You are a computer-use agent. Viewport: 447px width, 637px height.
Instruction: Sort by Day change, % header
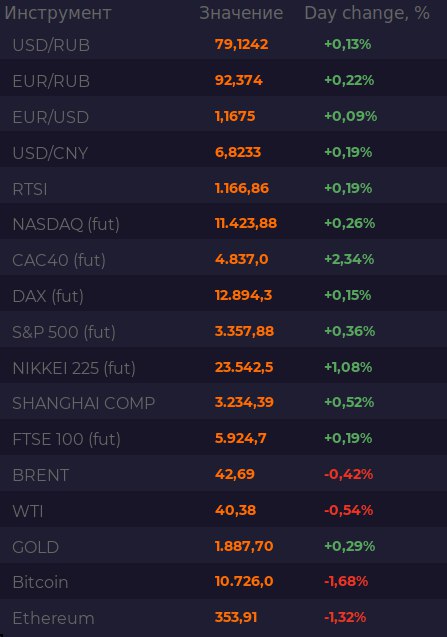(367, 13)
